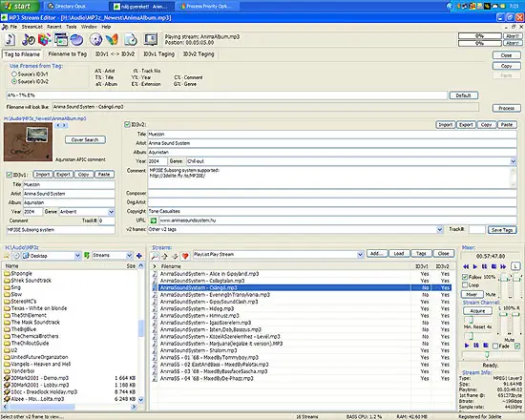The height and width of the screenshot is (420, 525).
Task: Click the Default format button
Action: click(463, 95)
